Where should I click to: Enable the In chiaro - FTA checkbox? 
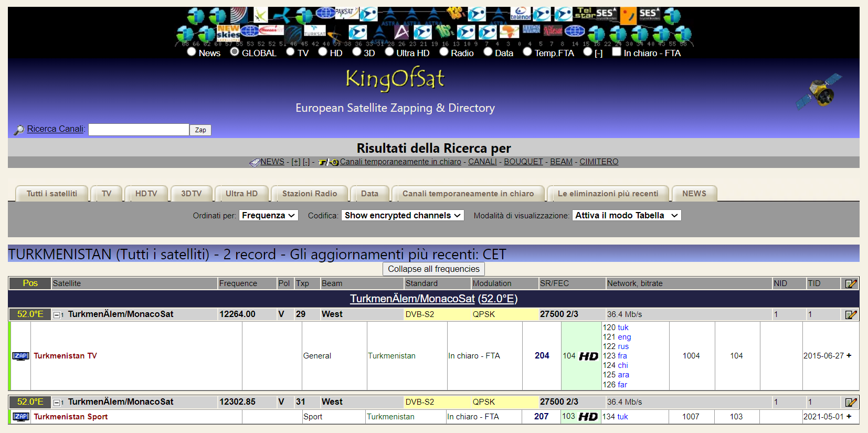617,52
